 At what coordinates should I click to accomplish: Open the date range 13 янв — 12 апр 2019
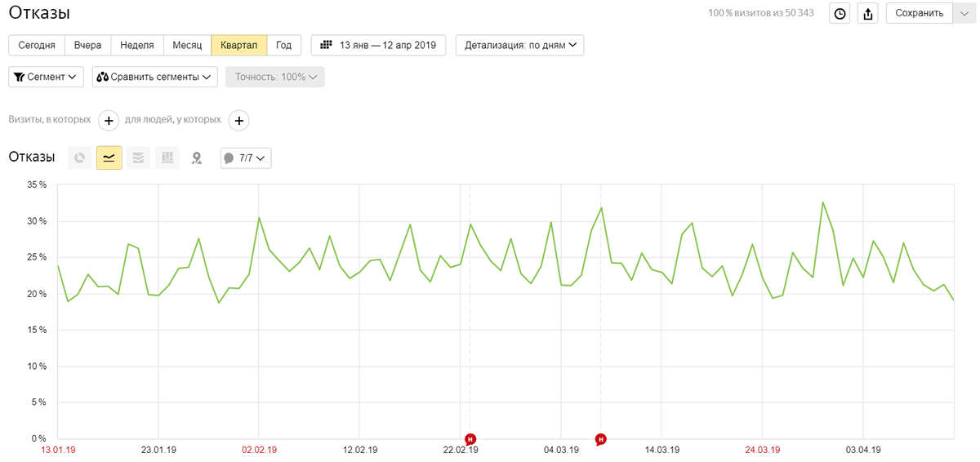click(378, 45)
